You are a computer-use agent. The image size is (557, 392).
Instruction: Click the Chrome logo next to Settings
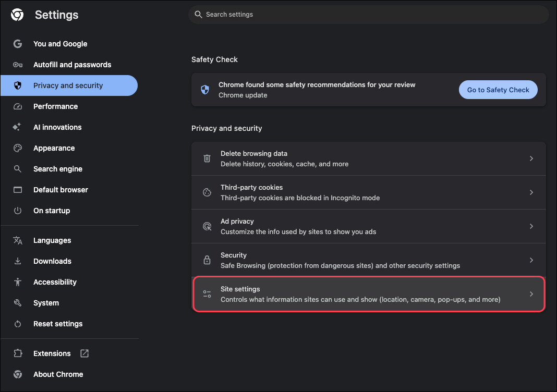pyautogui.click(x=17, y=15)
